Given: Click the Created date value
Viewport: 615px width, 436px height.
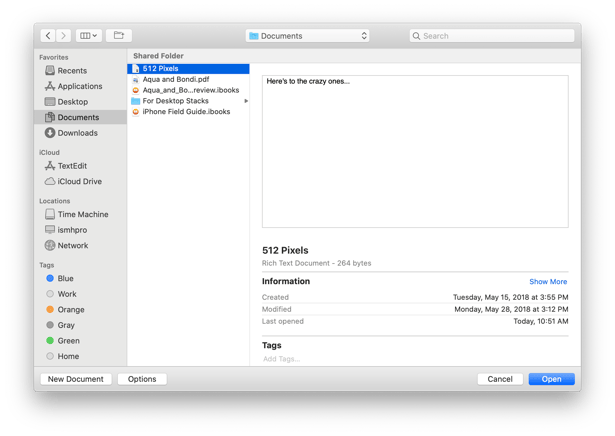Looking at the screenshot, I should 510,297.
